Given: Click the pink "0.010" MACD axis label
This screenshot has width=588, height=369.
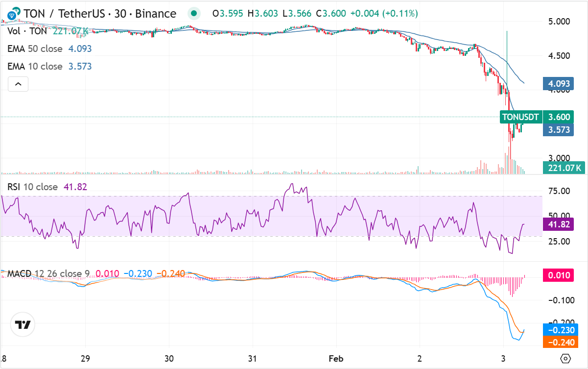Looking at the screenshot, I should (x=559, y=275).
